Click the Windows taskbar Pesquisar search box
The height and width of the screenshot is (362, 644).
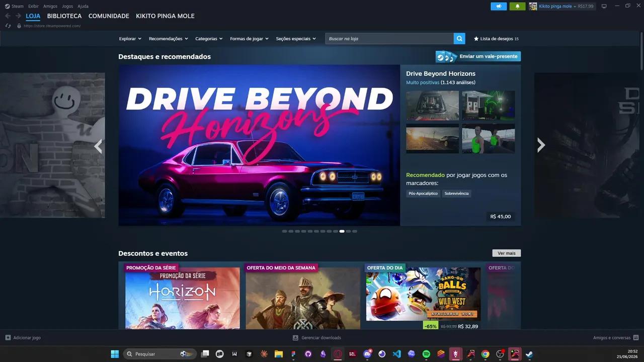pos(158,354)
